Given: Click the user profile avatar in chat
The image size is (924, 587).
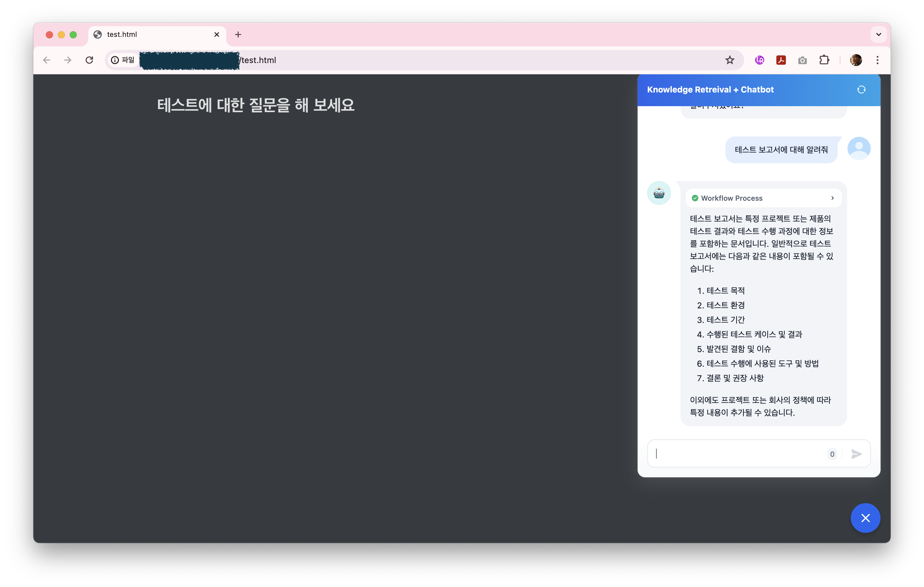Looking at the screenshot, I should click(x=859, y=148).
